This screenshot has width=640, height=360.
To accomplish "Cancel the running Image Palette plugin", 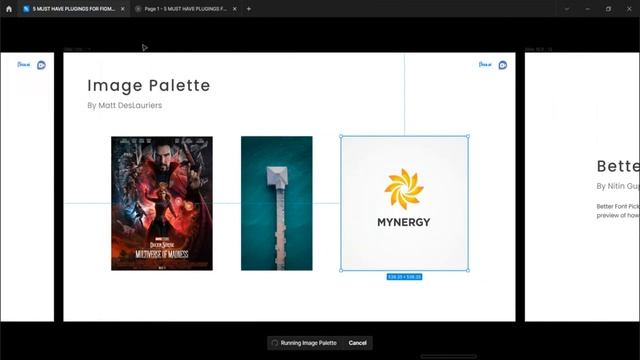I will (358, 343).
